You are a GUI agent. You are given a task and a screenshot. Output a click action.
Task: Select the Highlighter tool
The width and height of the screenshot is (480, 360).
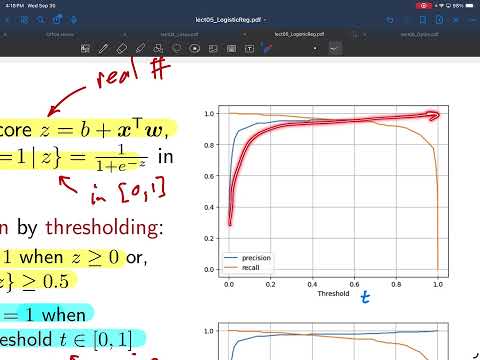(140, 49)
